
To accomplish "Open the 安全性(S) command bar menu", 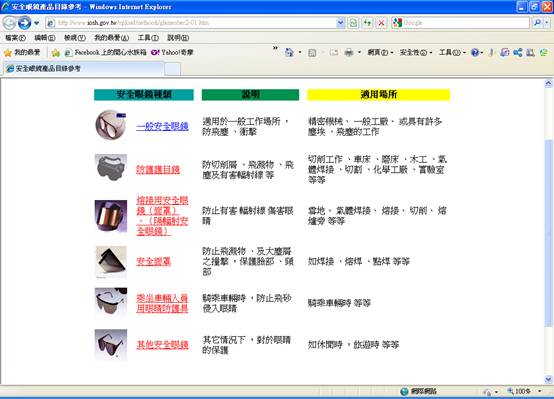I will [x=416, y=53].
